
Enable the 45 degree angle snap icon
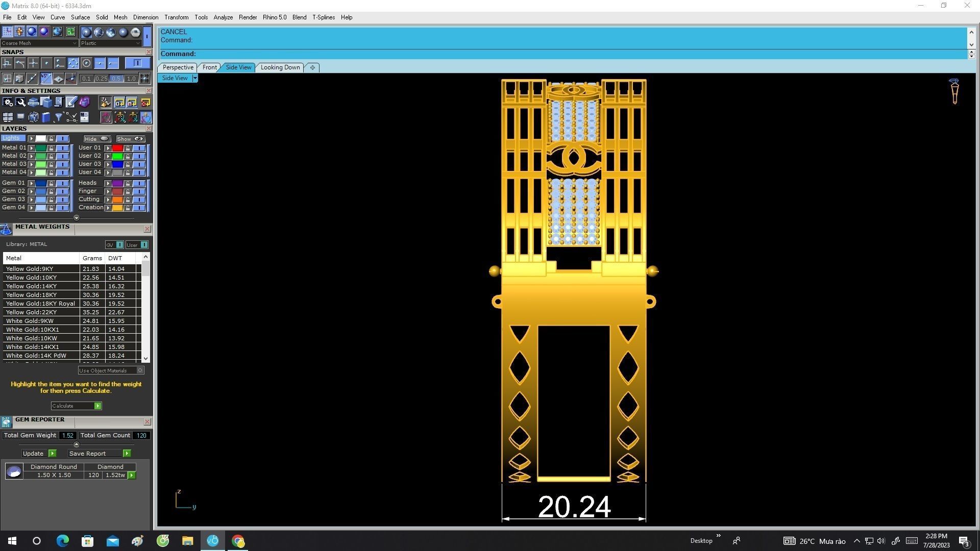coord(46,79)
